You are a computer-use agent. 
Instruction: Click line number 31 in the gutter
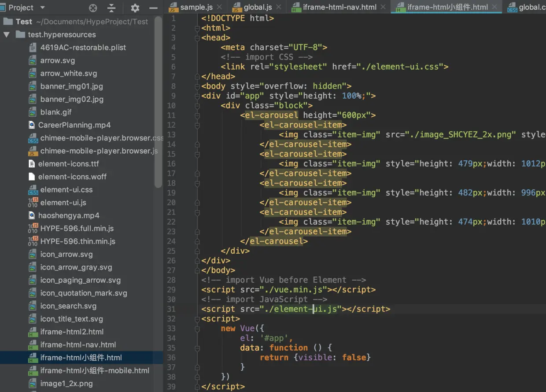click(x=171, y=309)
